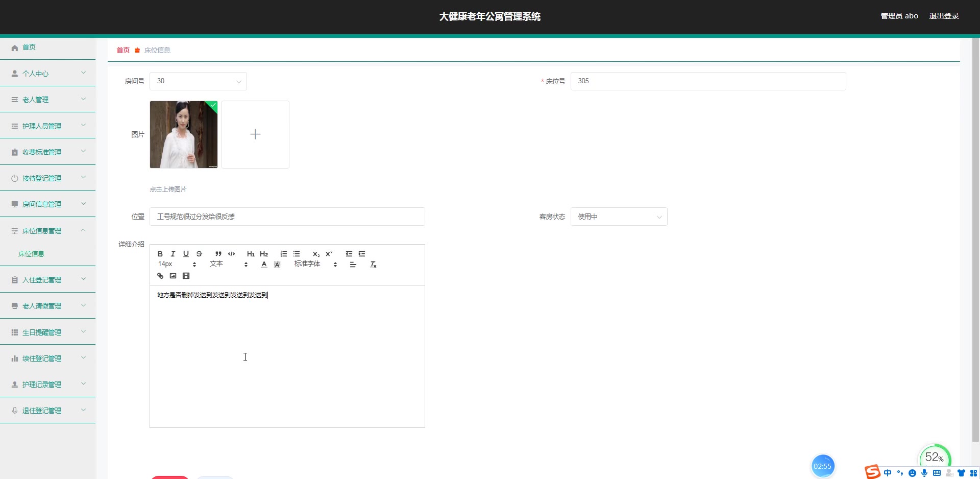Viewport: 980px width, 479px height.
Task: Open the text background color picker
Action: tap(277, 265)
